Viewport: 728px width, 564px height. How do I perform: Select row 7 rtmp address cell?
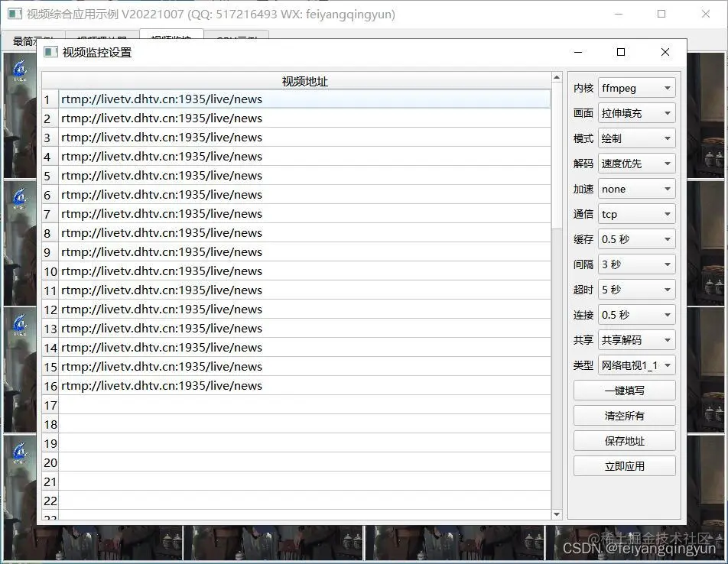click(x=304, y=214)
